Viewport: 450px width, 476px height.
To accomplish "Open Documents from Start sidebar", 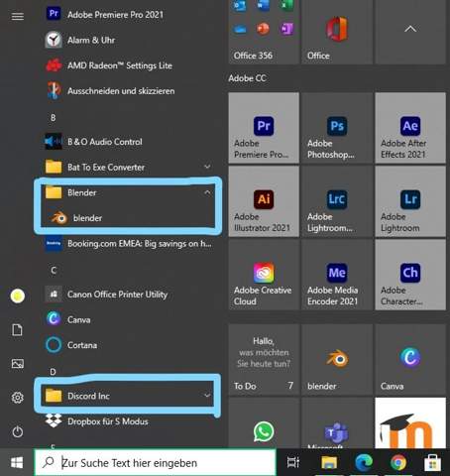I will [x=18, y=330].
